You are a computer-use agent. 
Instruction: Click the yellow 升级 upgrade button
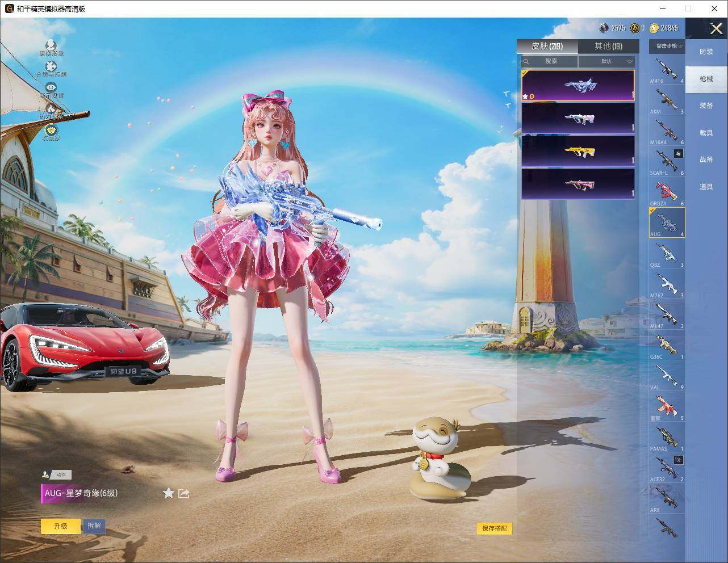61,526
